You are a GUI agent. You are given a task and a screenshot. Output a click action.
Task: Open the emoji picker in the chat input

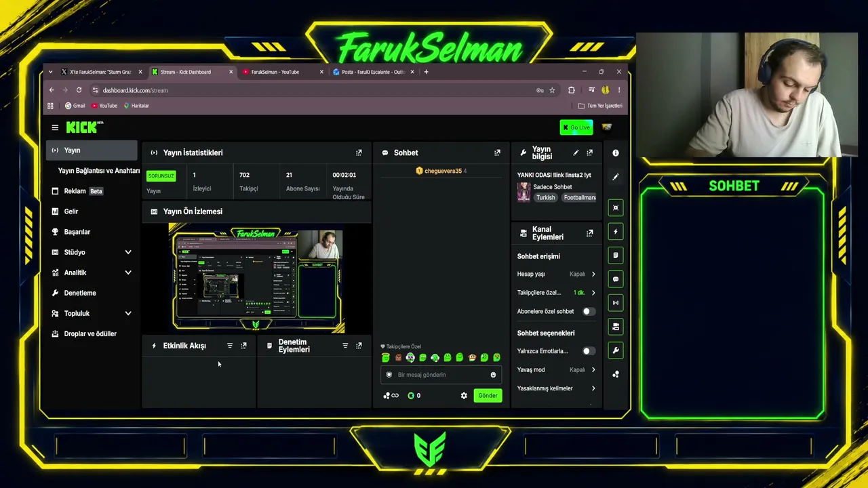coord(493,375)
